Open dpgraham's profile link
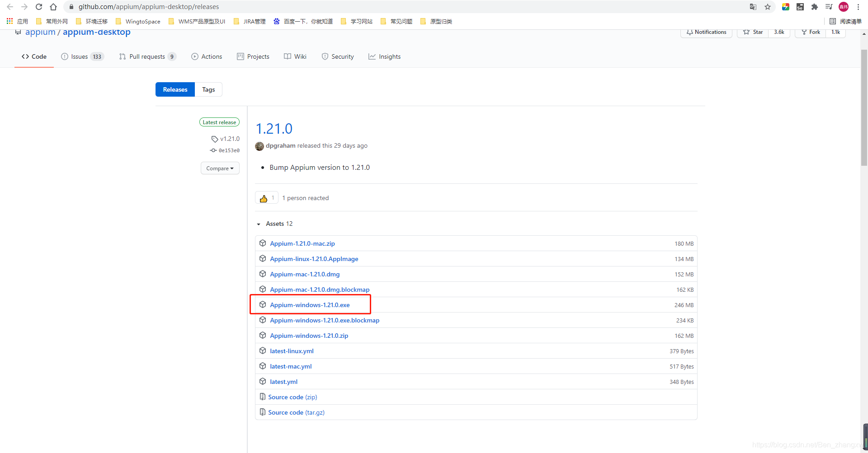Image resolution: width=868 pixels, height=453 pixels. [x=280, y=145]
